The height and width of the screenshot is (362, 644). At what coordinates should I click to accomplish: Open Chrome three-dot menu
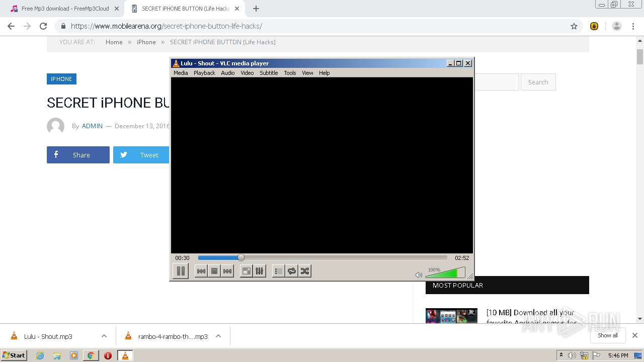633,26
